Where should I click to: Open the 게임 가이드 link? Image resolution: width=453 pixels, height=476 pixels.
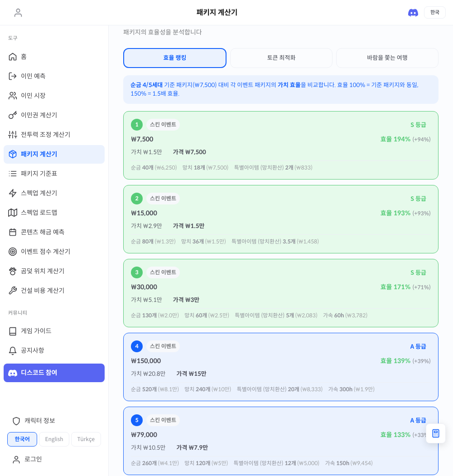[x=54, y=331]
